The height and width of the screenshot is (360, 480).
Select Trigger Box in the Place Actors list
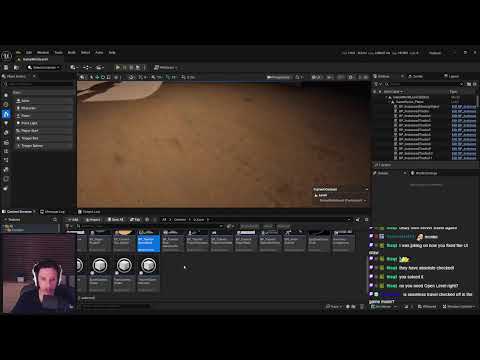[x=43, y=138]
